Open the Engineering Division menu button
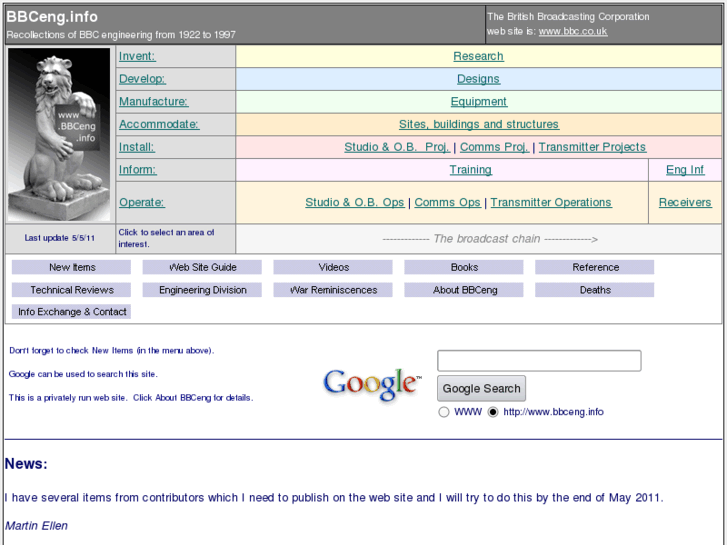 [202, 290]
